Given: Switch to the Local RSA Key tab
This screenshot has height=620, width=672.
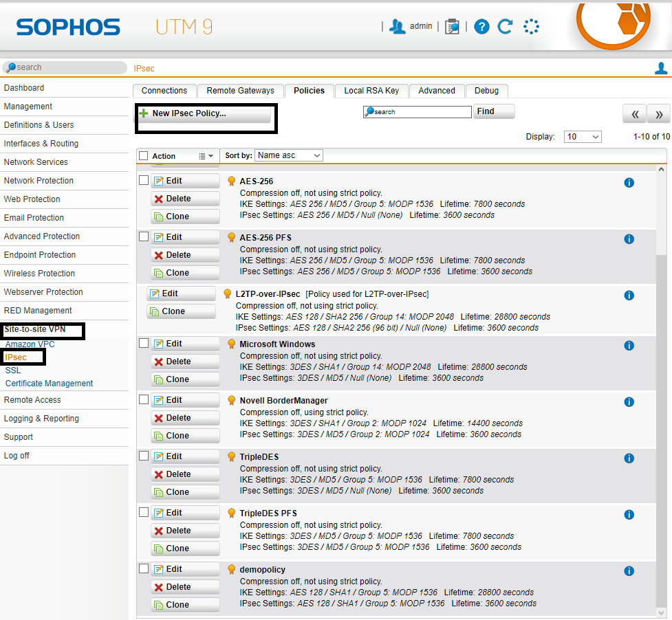Looking at the screenshot, I should [x=371, y=91].
